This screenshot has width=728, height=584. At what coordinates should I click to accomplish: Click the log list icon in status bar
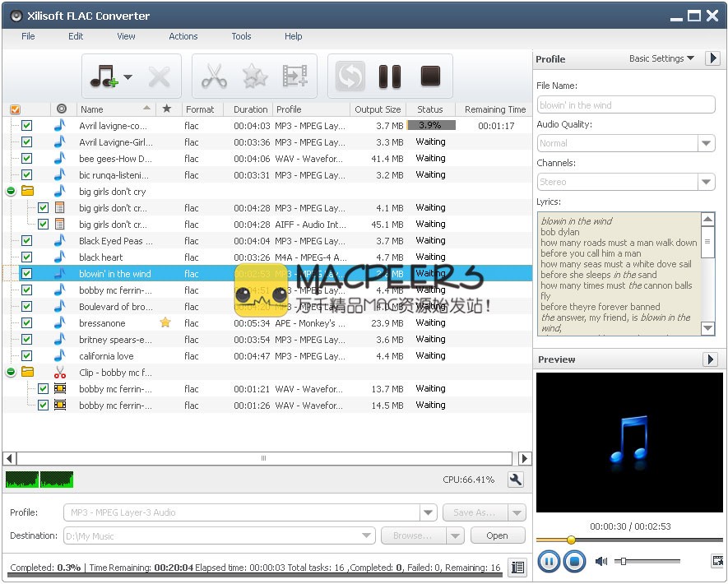tap(517, 567)
